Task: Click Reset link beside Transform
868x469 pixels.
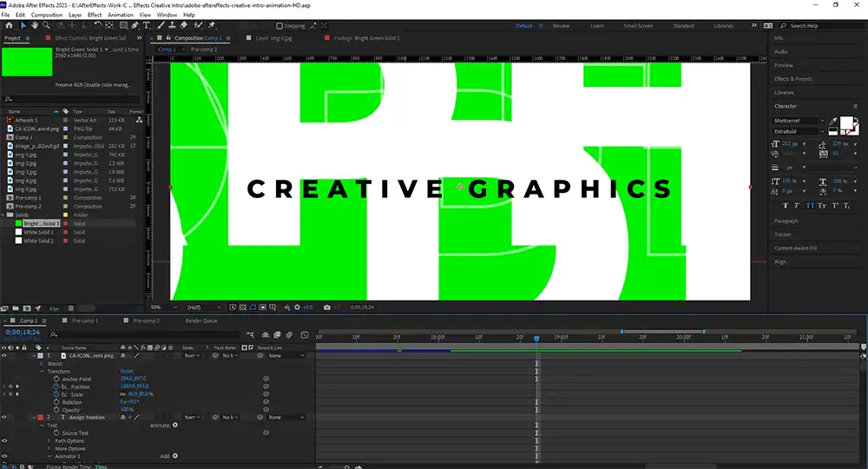Action: click(x=126, y=371)
